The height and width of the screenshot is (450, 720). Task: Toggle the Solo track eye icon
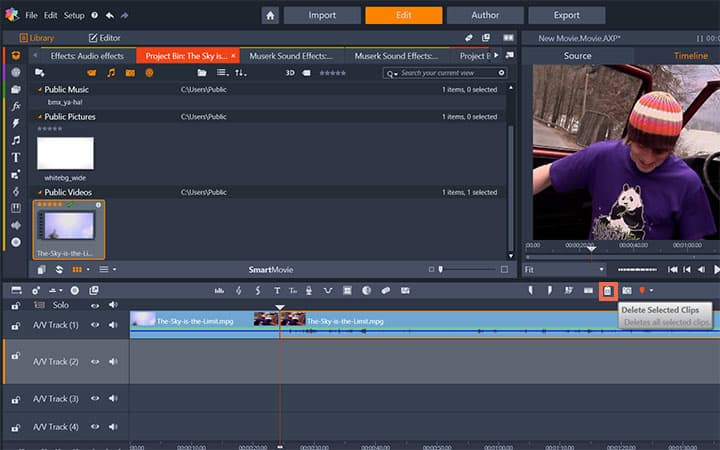[95, 305]
